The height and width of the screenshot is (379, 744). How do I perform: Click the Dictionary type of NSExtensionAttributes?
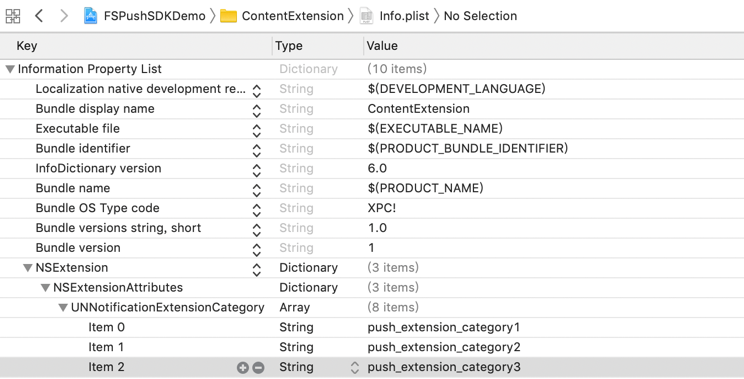pyautogui.click(x=308, y=288)
